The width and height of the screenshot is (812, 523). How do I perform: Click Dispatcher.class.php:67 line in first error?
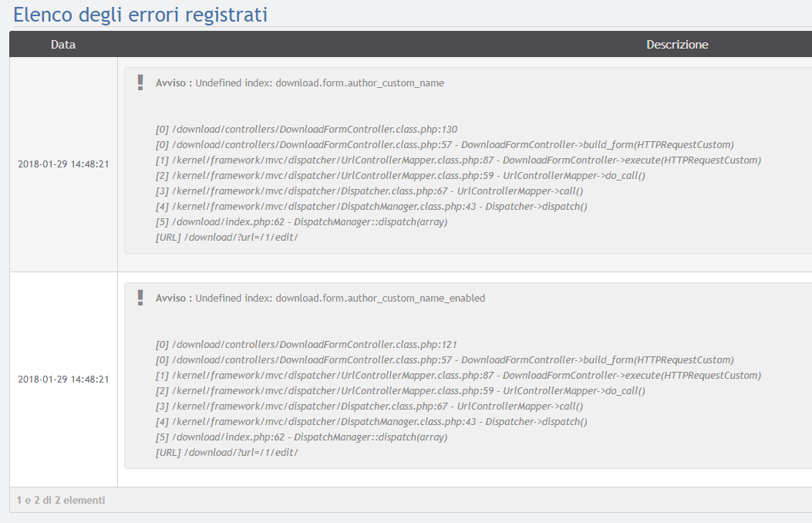tap(369, 191)
